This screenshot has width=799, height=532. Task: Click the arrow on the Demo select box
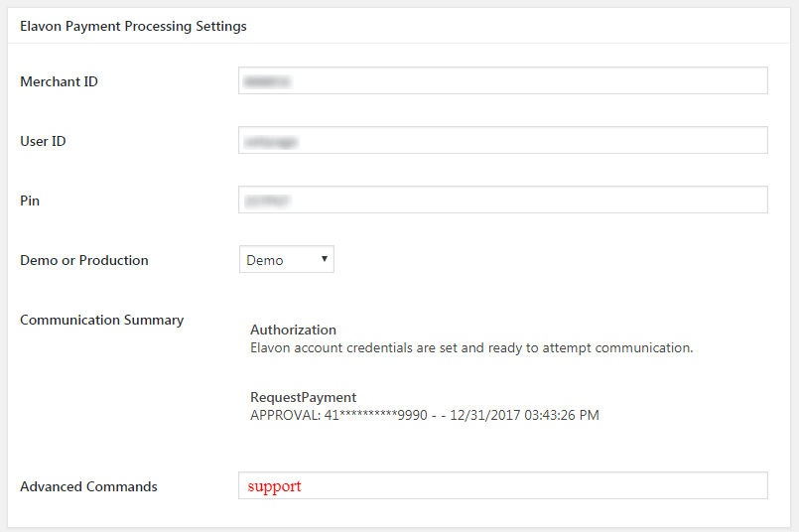[324, 260]
